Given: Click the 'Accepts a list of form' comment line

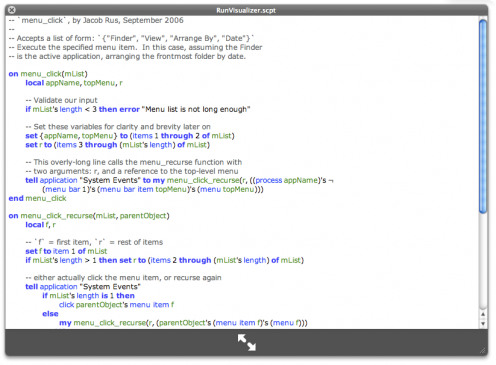Looking at the screenshot, I should [131, 38].
